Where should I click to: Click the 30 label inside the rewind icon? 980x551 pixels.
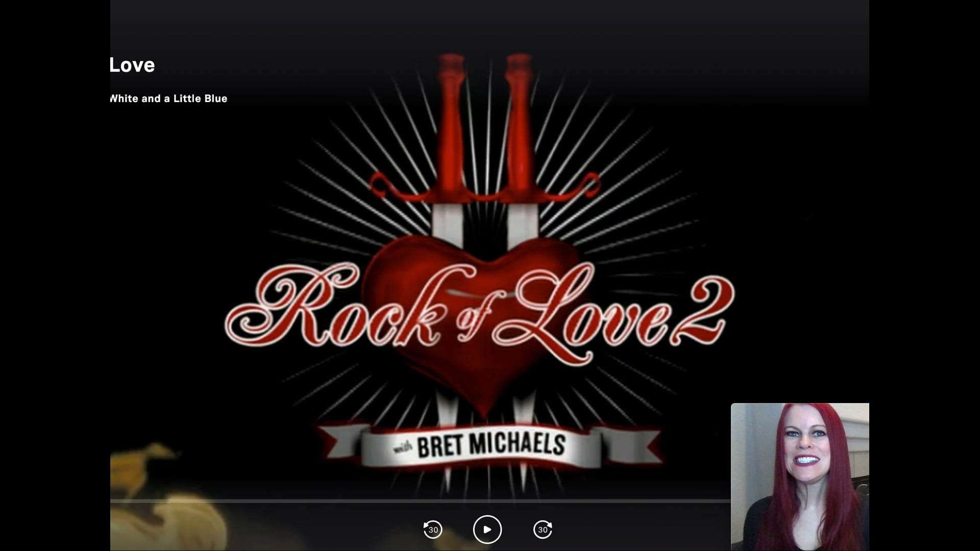433,531
